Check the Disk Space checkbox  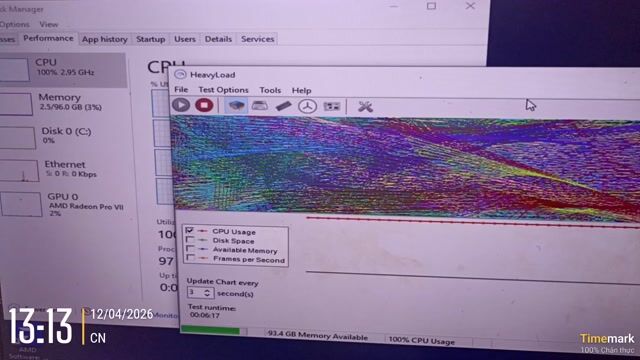189,240
